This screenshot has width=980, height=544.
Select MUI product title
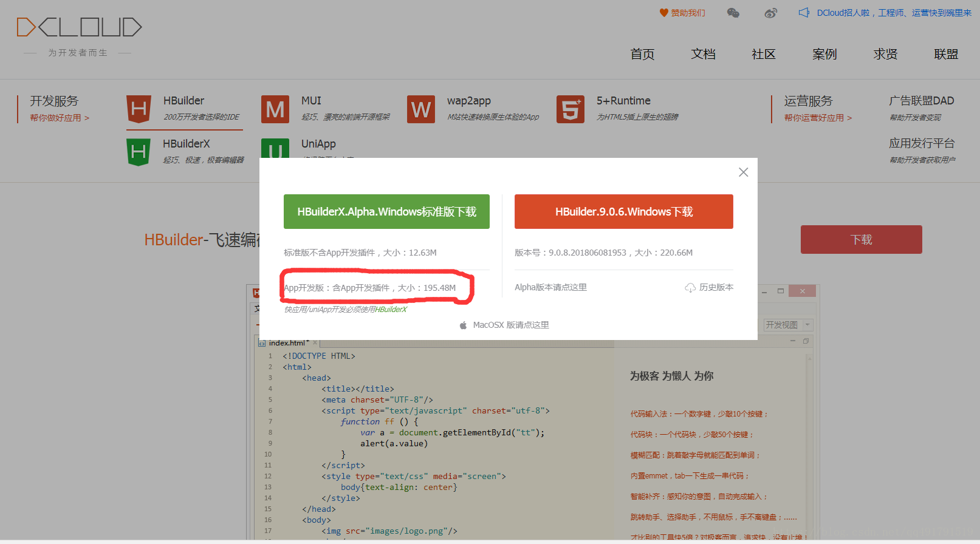[x=311, y=101]
